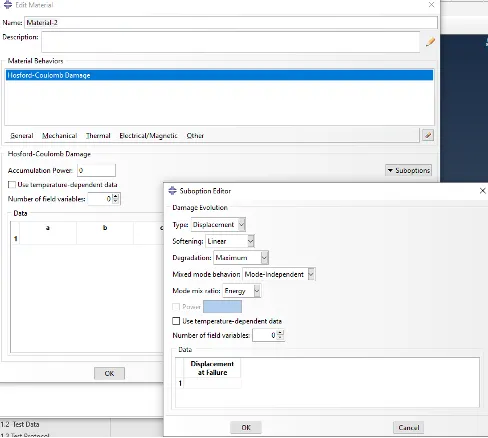488x438 pixels.
Task: Click Cancel in the Suboption Editor
Action: [409, 427]
